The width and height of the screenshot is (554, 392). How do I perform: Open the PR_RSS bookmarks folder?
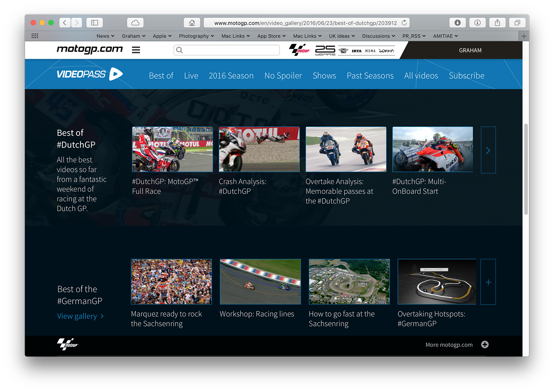(x=414, y=36)
